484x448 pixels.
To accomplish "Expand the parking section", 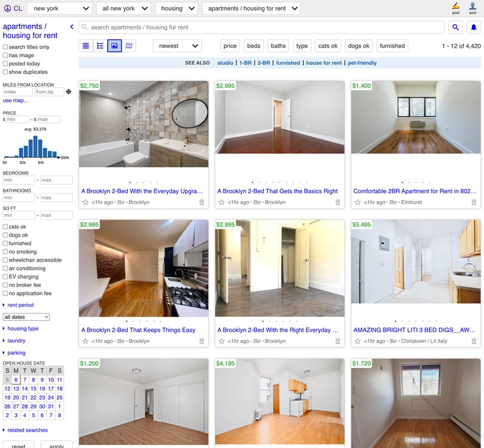I will 14,353.
